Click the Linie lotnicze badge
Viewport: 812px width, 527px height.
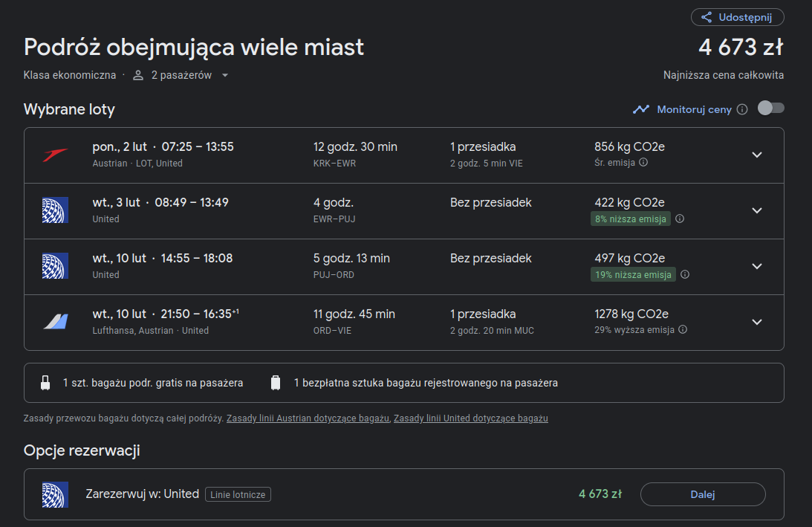(238, 494)
